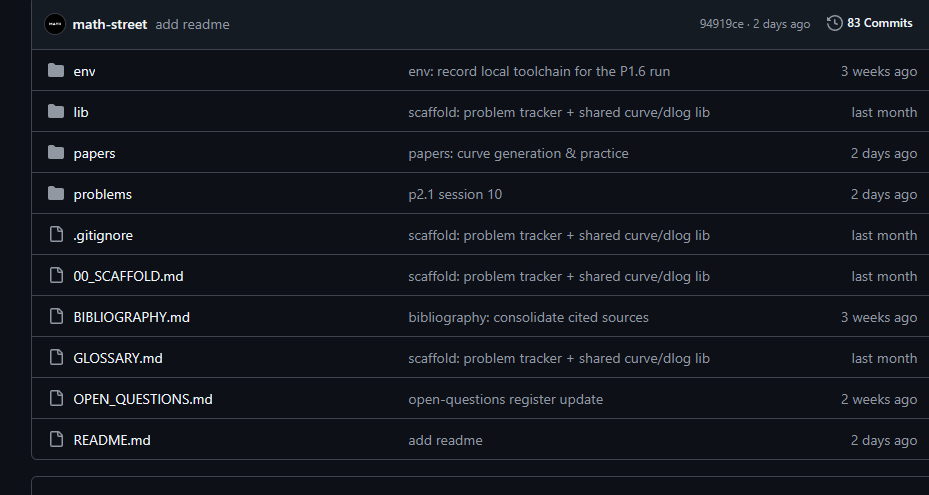Open the 'bibliography: consolidate cited sources' commit
The height and width of the screenshot is (495, 929).
(528, 317)
